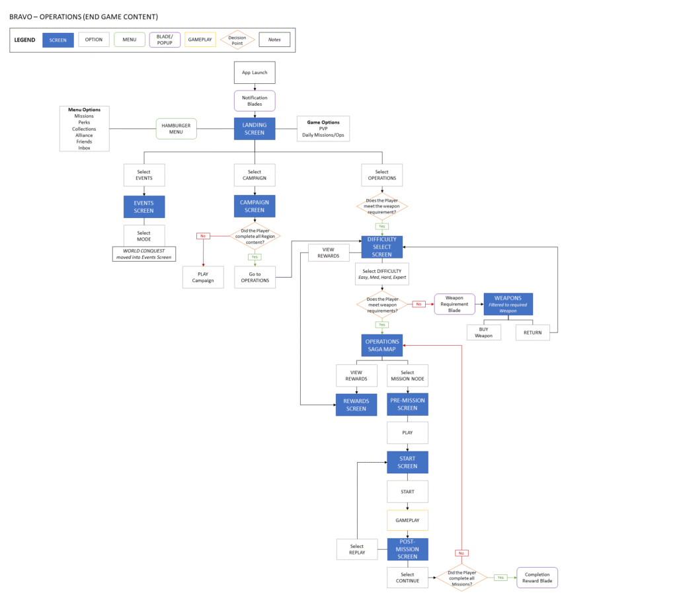The height and width of the screenshot is (616, 677).
Task: Click the PLAY Campaign box
Action: (203, 277)
